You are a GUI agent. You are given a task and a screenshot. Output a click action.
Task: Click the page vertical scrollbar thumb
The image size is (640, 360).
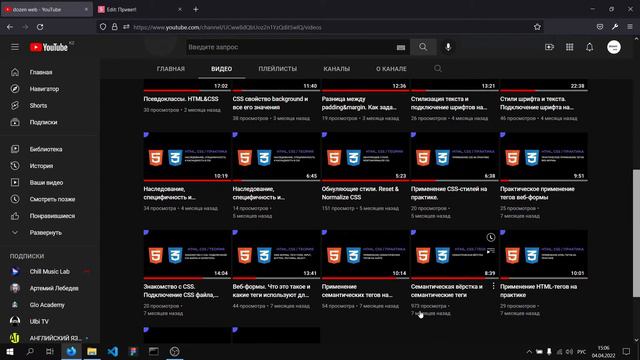pyautogui.click(x=636, y=233)
